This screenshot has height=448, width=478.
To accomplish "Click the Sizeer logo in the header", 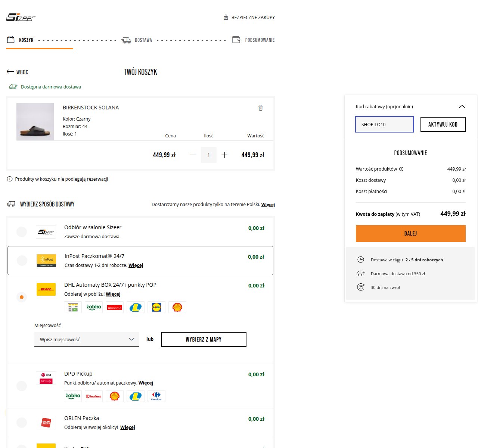I will tap(21, 17).
